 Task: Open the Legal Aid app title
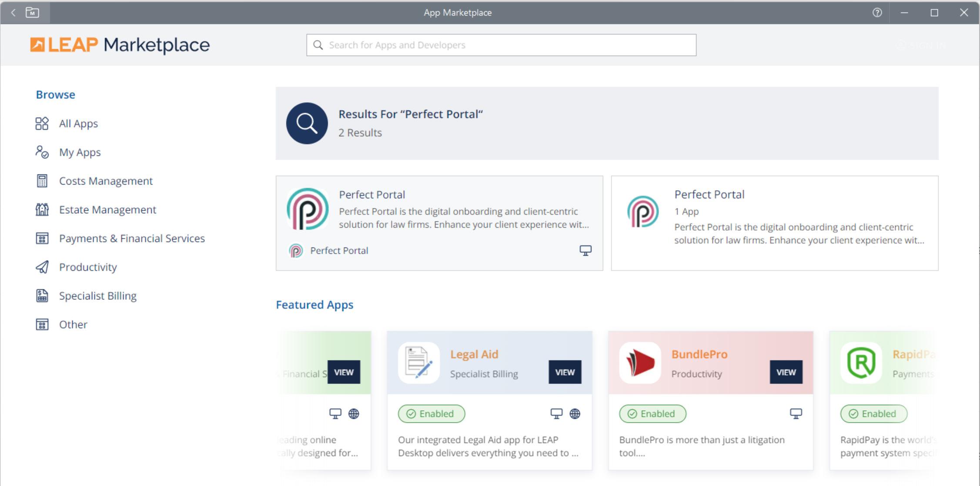click(475, 354)
